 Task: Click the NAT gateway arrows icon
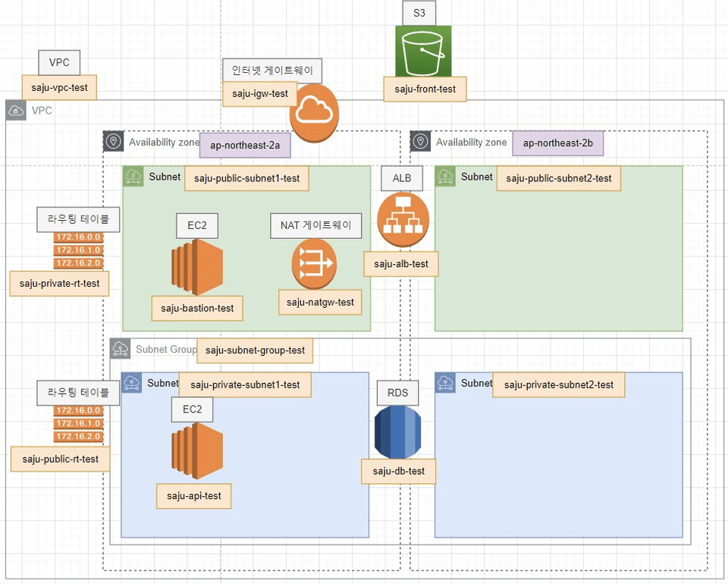point(314,264)
